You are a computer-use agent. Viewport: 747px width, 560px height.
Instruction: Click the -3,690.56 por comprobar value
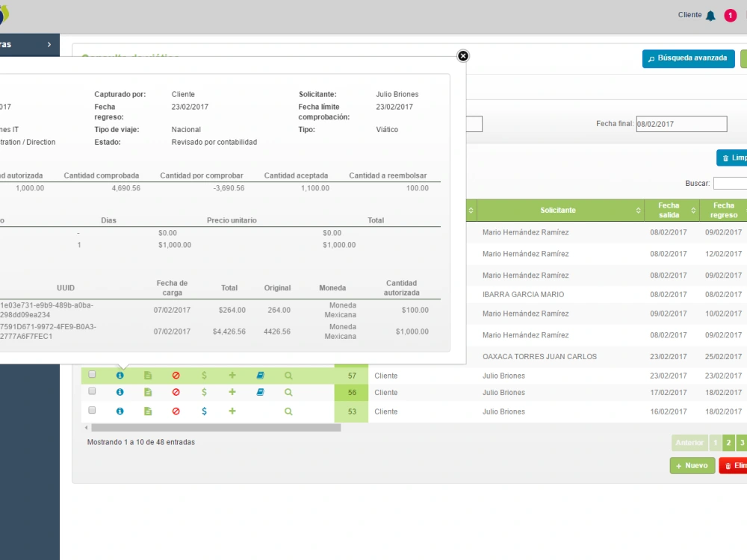pyautogui.click(x=229, y=188)
